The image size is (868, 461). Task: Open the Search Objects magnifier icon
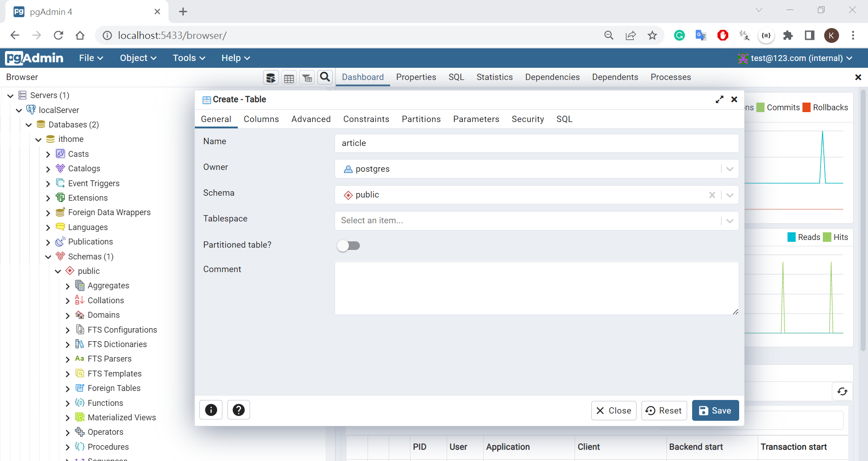(x=325, y=77)
